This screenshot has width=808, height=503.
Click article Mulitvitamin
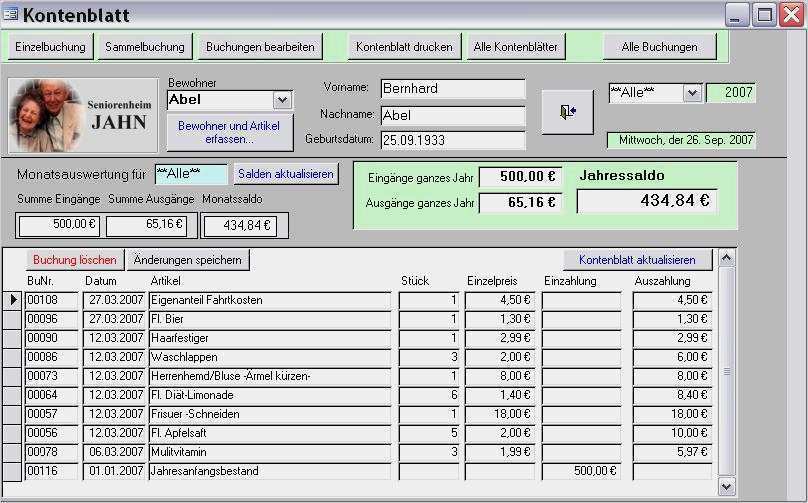(x=270, y=452)
